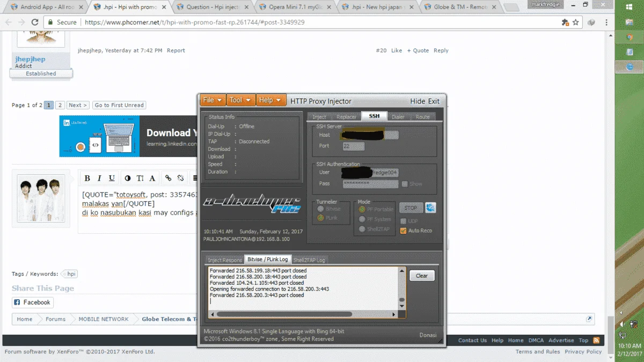Click the SSH Port input field
The image size is (644, 362).
click(354, 146)
